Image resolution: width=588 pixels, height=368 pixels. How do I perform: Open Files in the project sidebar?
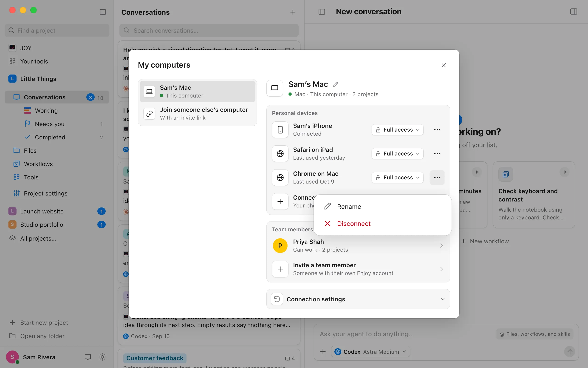click(x=57, y=151)
